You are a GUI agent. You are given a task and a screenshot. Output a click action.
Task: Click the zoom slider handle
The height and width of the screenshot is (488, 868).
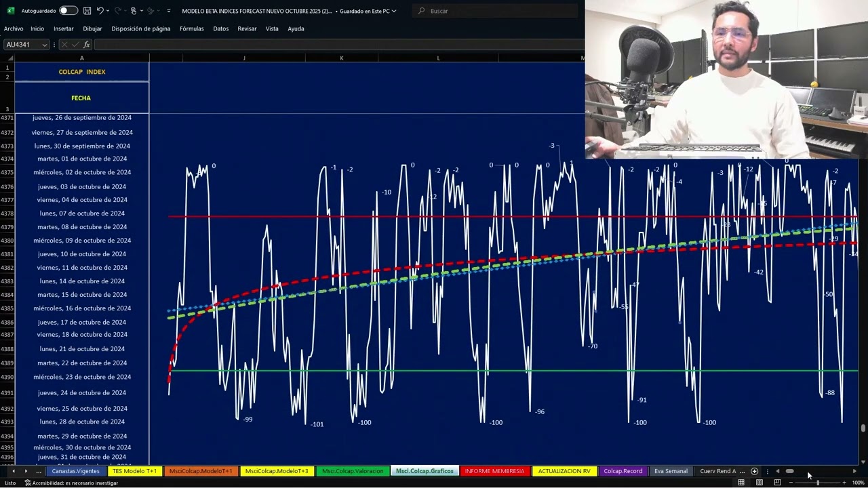[x=818, y=483]
